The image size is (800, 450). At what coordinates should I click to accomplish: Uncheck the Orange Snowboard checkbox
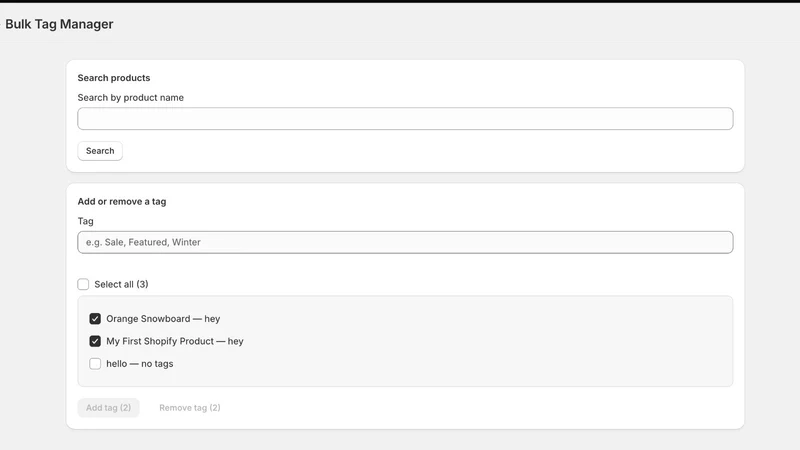tap(95, 319)
